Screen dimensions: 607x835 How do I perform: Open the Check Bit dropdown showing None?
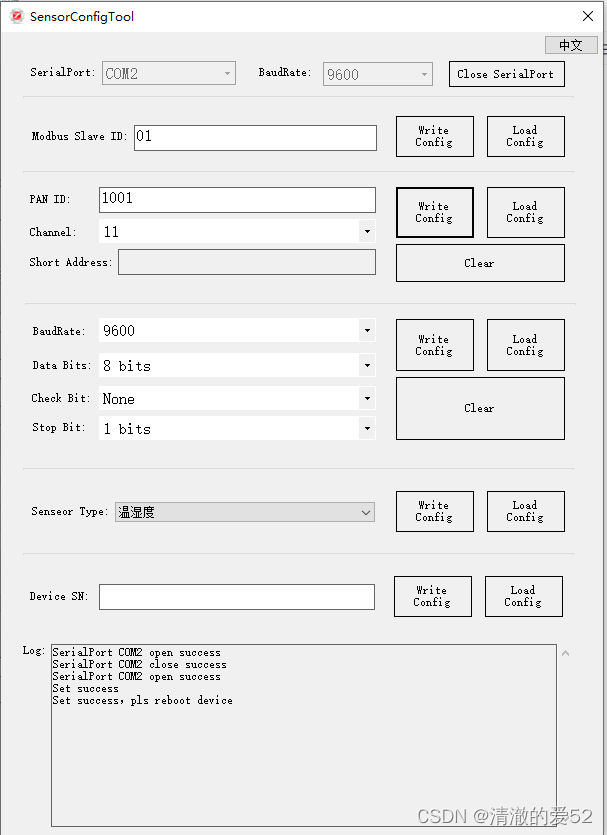(x=237, y=398)
